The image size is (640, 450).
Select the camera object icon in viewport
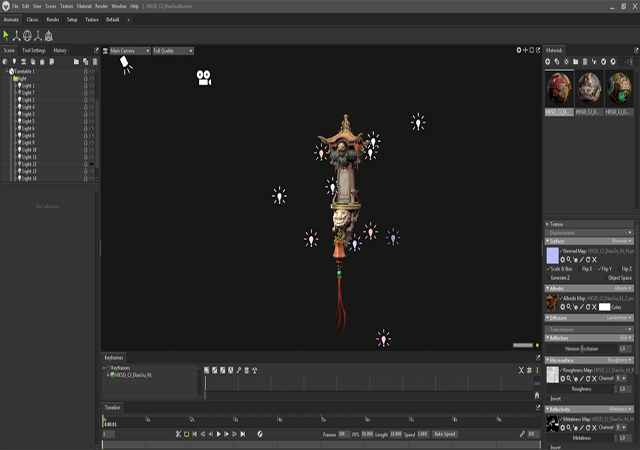click(x=204, y=76)
